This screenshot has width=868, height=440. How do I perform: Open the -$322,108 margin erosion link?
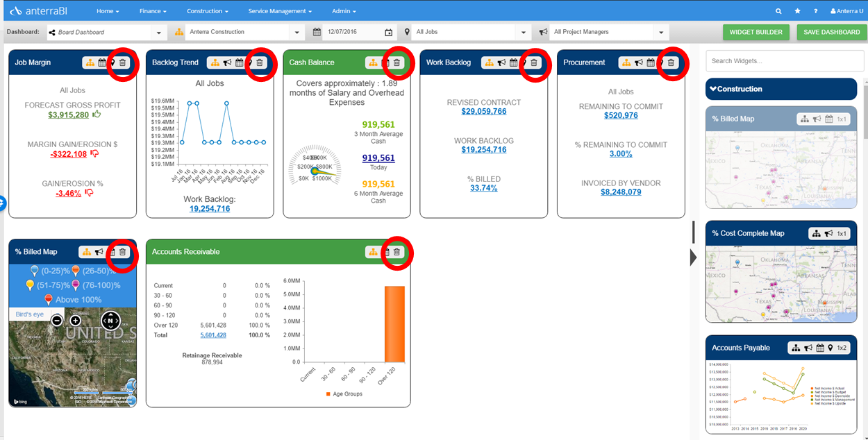[x=69, y=154]
